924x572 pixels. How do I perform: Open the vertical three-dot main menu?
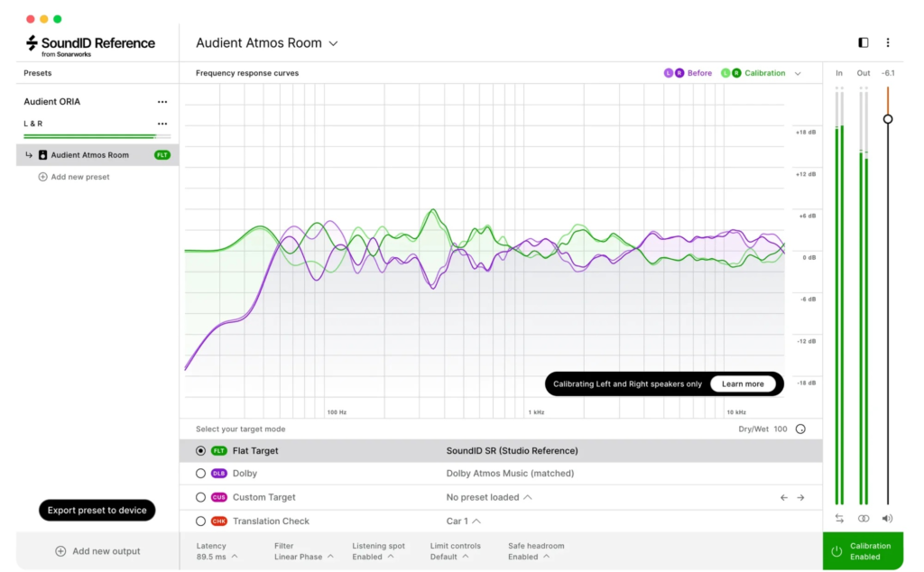click(x=888, y=42)
